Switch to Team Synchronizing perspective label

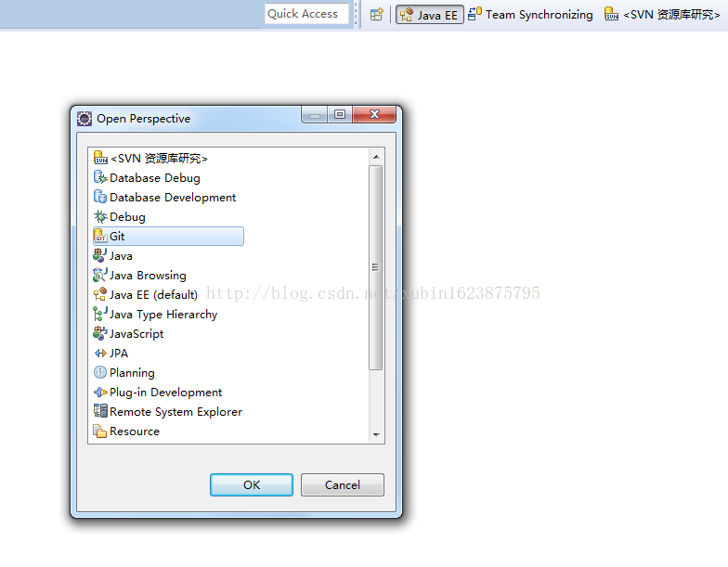(539, 15)
